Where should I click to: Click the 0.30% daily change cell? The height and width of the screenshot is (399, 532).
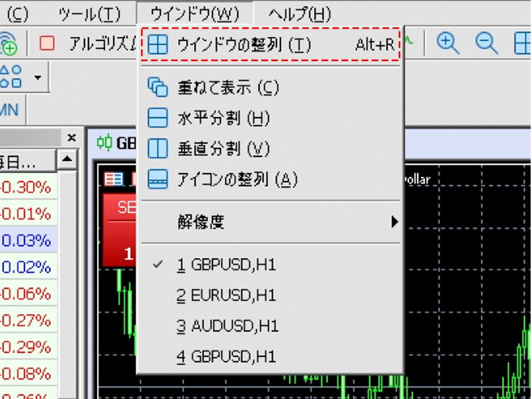click(x=27, y=187)
